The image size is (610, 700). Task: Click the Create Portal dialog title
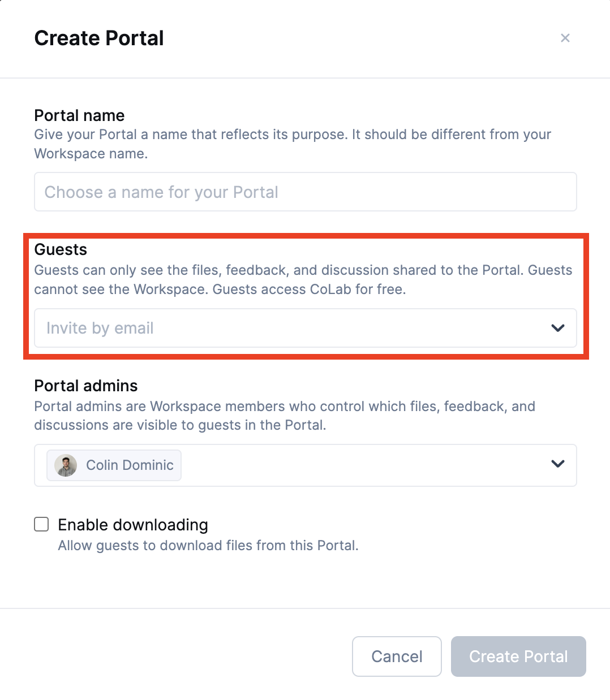point(99,38)
